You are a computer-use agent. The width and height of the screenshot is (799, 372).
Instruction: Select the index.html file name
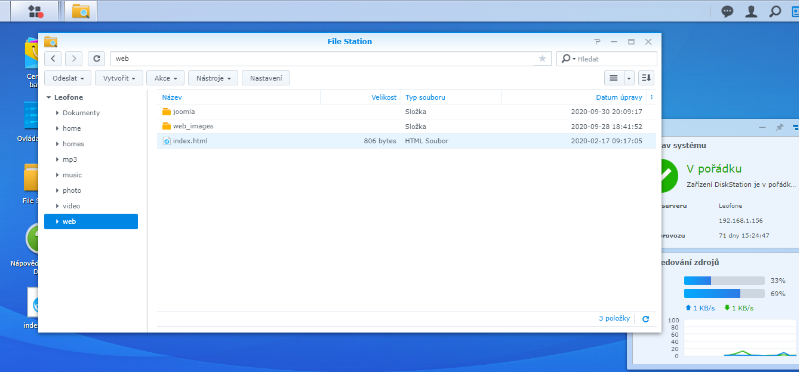point(190,141)
